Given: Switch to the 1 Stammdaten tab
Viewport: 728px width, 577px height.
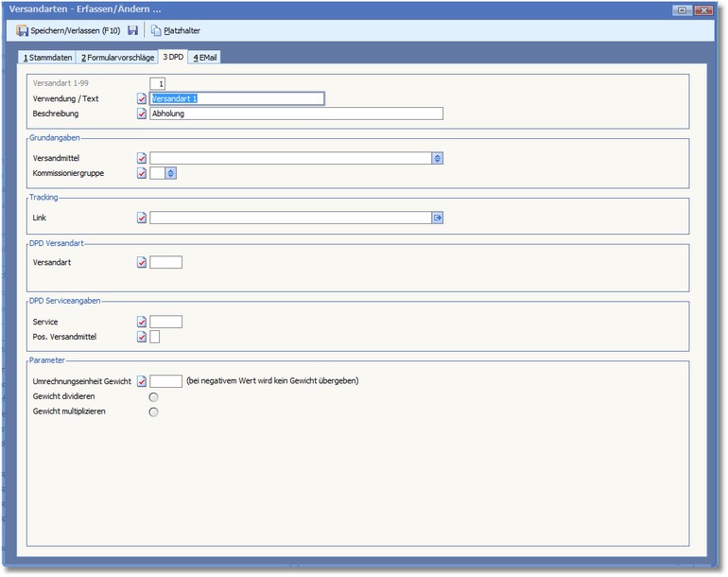Looking at the screenshot, I should tap(47, 58).
